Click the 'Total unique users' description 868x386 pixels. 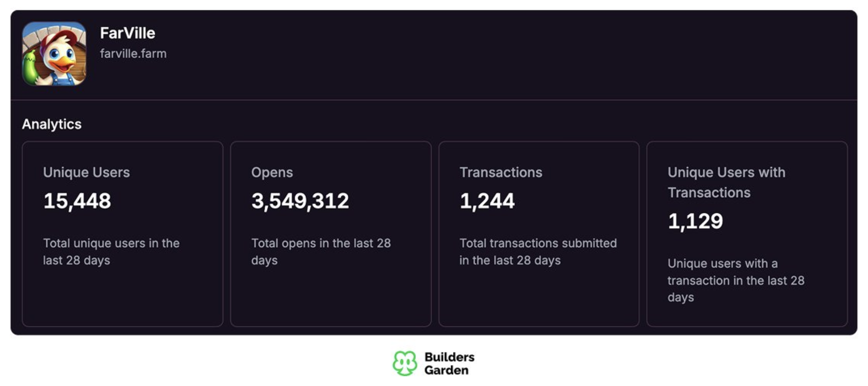(111, 252)
